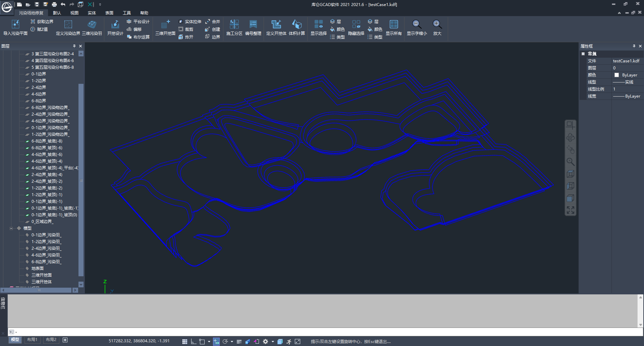Open settings gear dropdown arrow in status bar
The image size is (644, 346).
[x=273, y=341]
